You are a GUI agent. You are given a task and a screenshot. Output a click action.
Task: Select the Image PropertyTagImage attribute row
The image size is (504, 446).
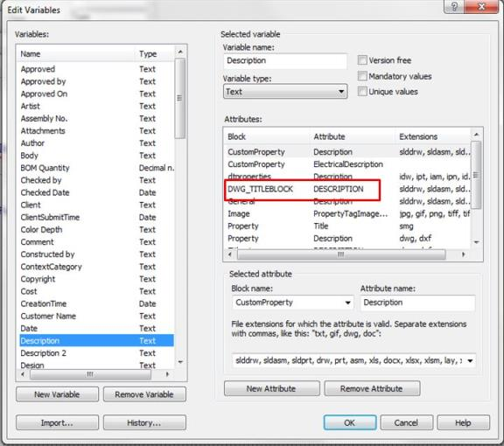click(347, 213)
